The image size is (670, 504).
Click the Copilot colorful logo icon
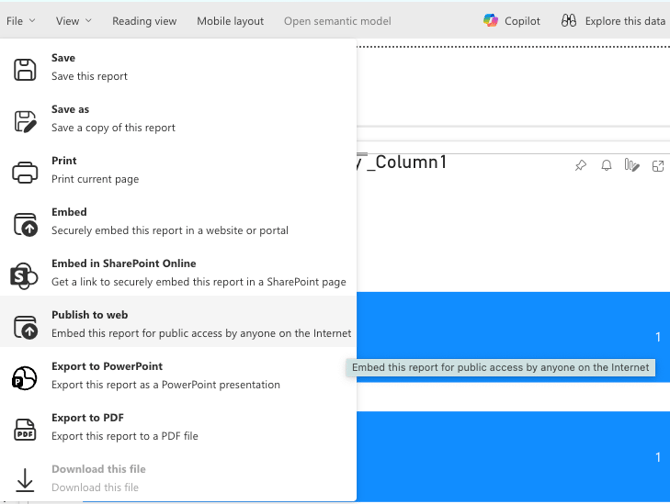pos(491,21)
